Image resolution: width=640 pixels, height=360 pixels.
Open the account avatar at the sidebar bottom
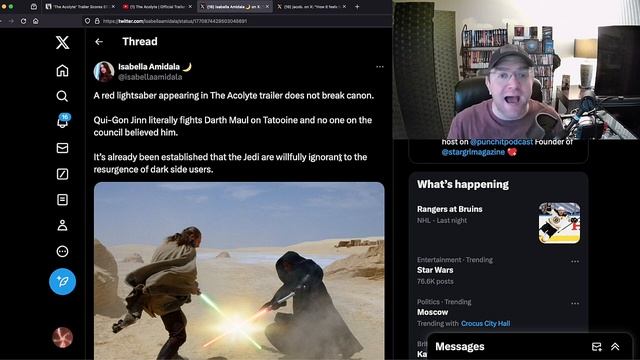pos(62,337)
